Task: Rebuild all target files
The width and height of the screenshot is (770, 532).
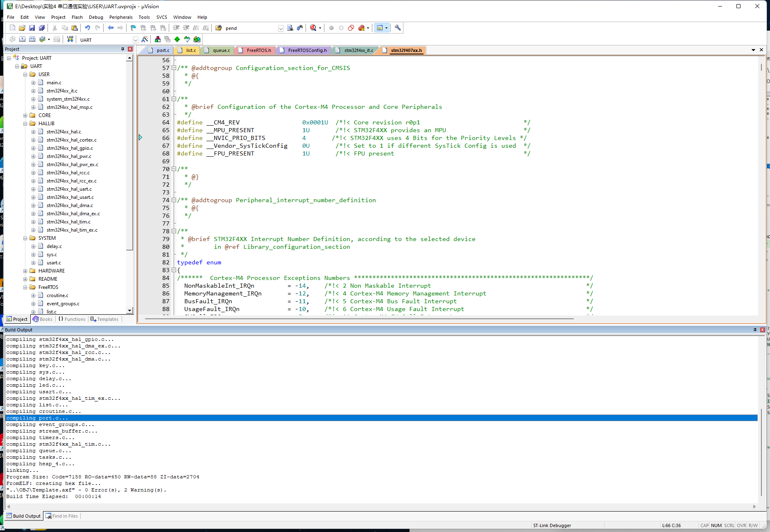Action: (x=32, y=39)
